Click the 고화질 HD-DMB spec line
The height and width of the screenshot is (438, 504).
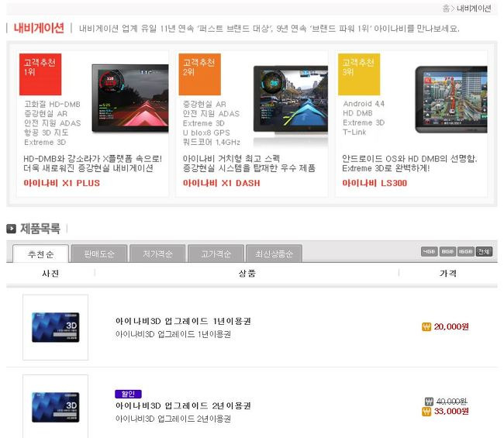(x=52, y=104)
